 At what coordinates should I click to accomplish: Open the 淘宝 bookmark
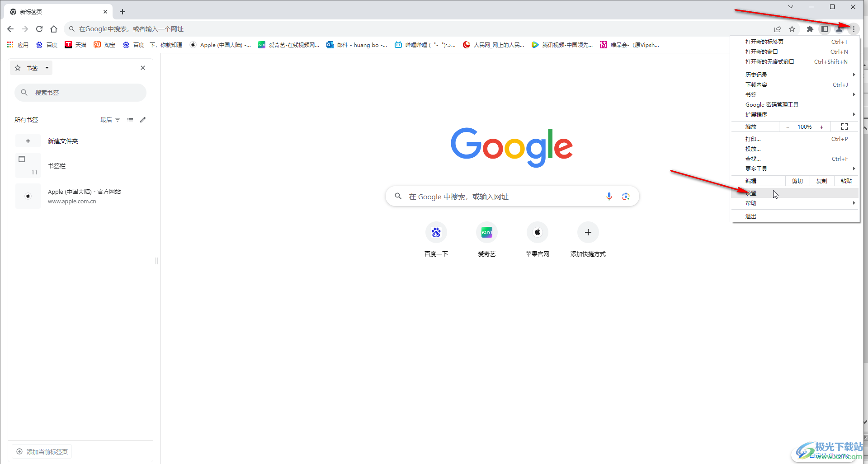pyautogui.click(x=104, y=45)
